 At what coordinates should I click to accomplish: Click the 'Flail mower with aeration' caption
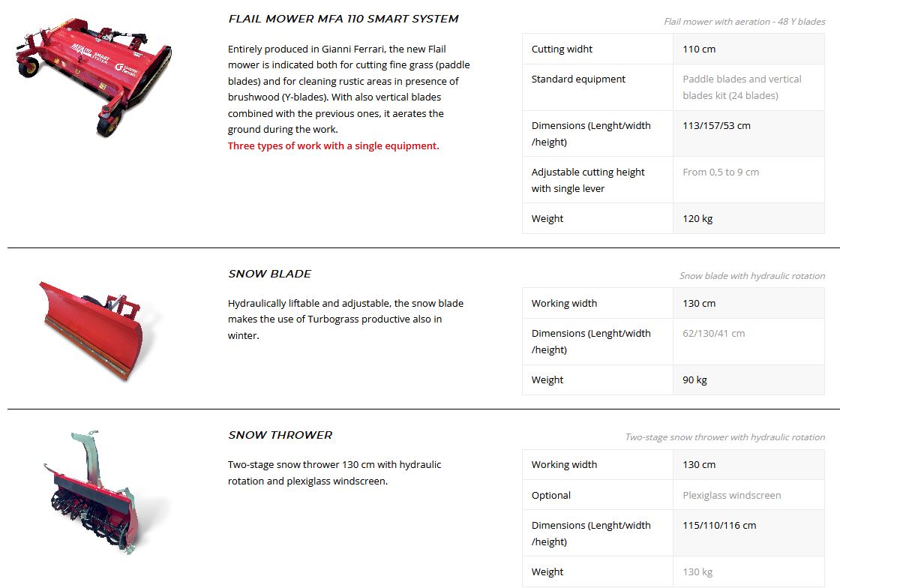(744, 22)
